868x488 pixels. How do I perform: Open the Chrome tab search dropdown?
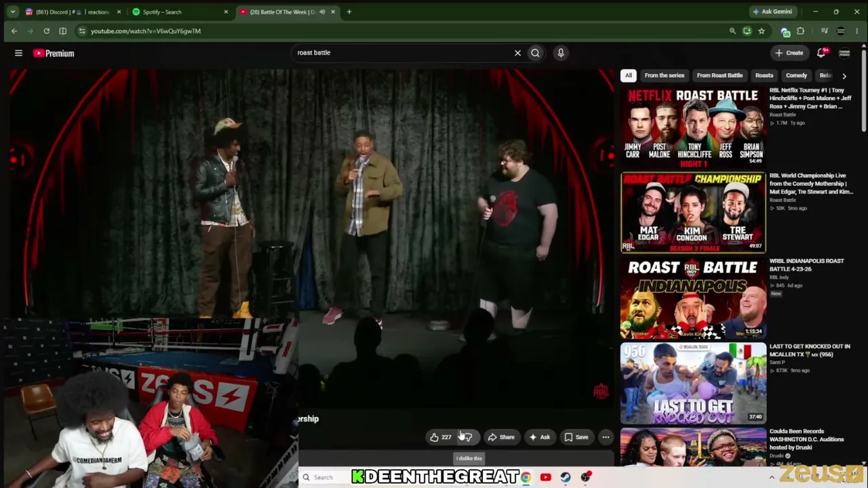(12, 12)
